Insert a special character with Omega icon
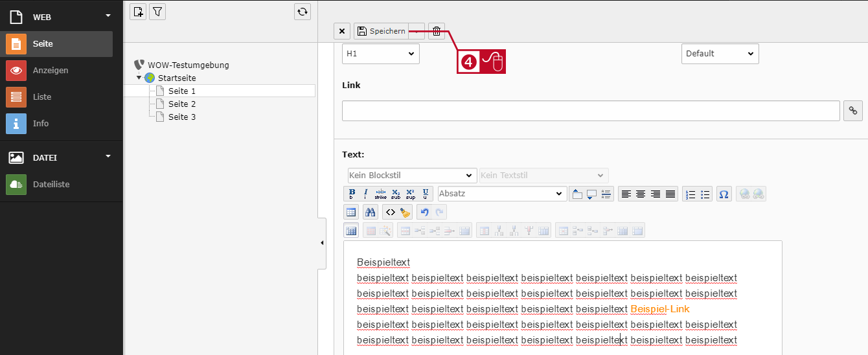 click(x=724, y=194)
